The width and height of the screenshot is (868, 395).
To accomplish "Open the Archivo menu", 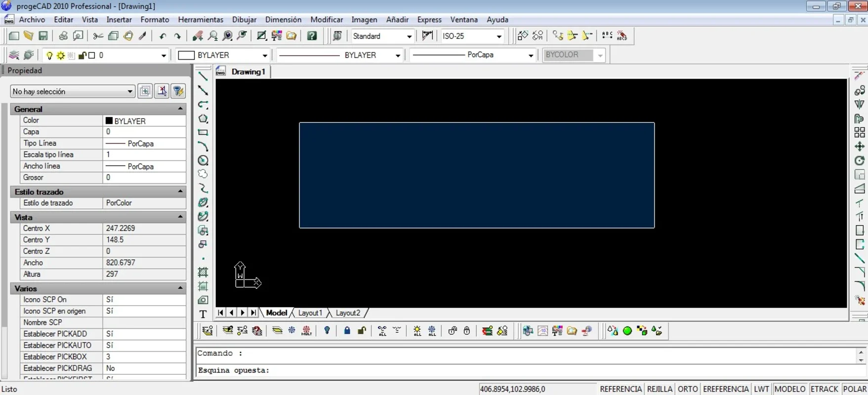I will tap(32, 20).
